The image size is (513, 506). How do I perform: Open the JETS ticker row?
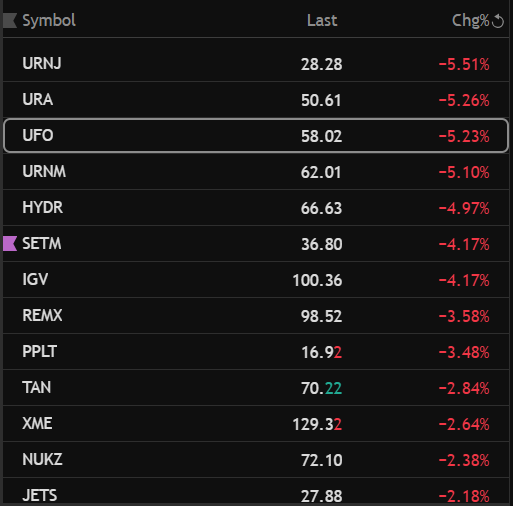point(256,491)
